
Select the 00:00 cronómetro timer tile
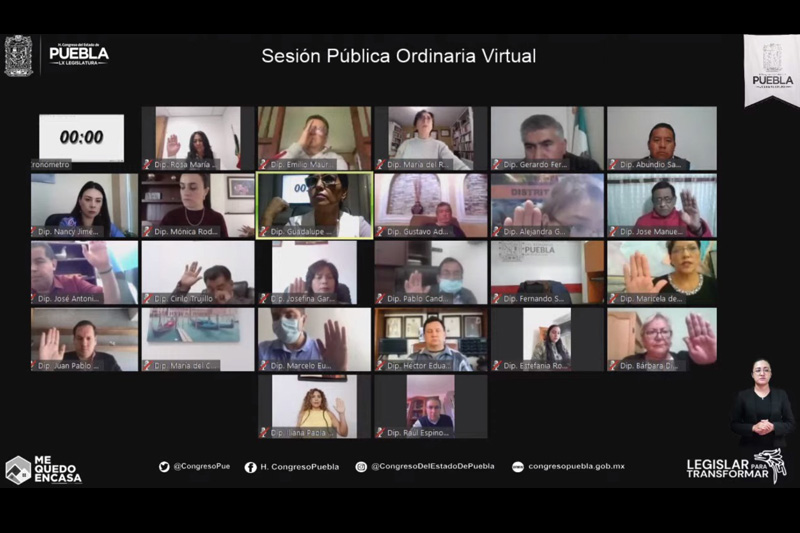tap(82, 137)
